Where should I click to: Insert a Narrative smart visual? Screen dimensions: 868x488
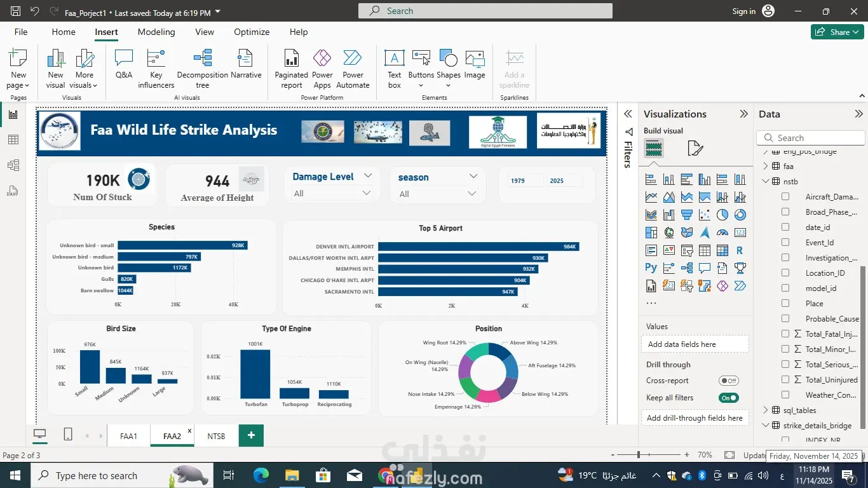pos(246,64)
